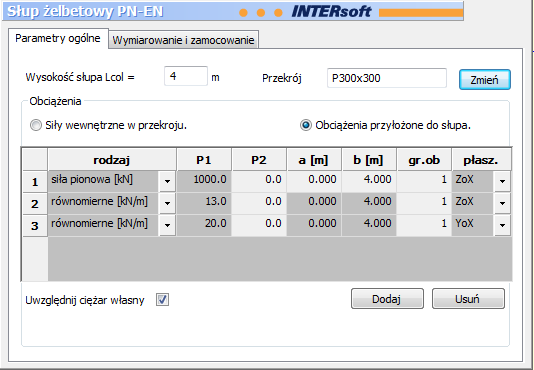Click the gr.ob column header
The width and height of the screenshot is (534, 370).
point(424,159)
